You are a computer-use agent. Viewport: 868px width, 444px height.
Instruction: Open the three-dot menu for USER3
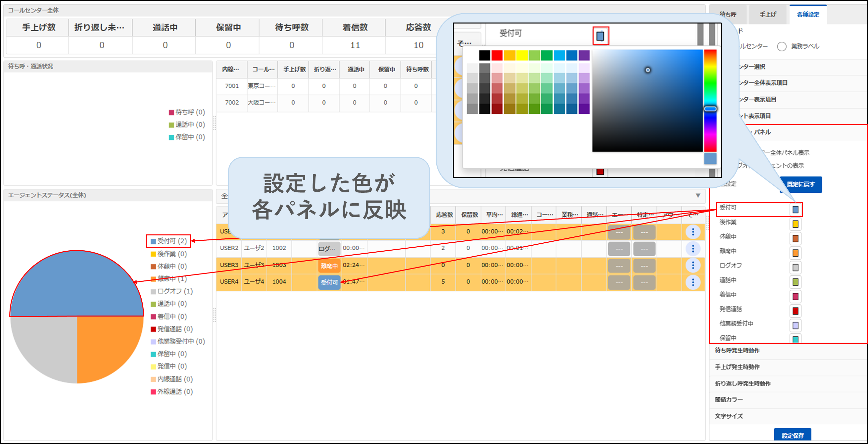point(693,265)
